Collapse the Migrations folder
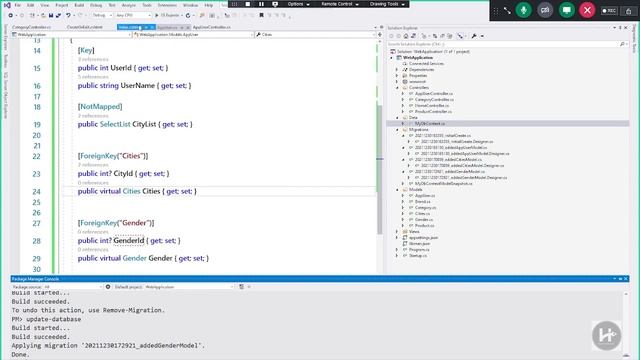The height and width of the screenshot is (360, 640). [x=397, y=129]
